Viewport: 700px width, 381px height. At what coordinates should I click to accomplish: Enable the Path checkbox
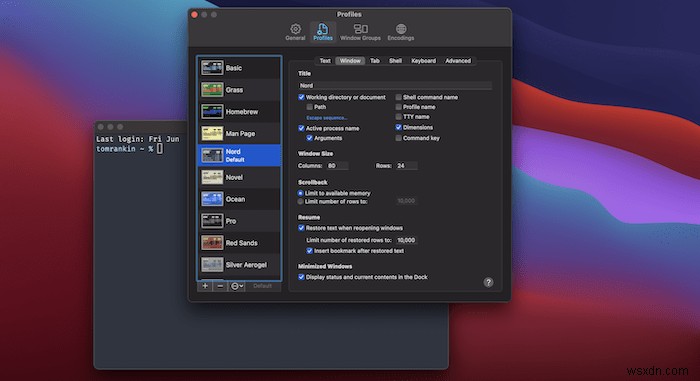(x=309, y=107)
